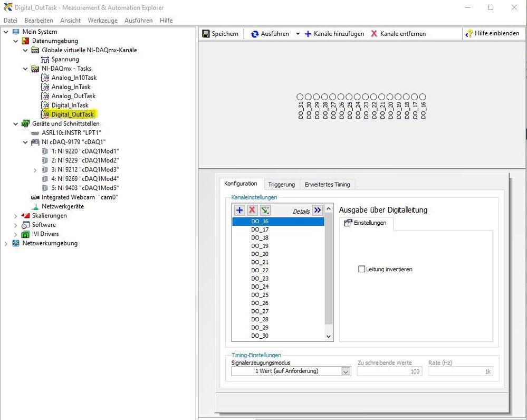Viewport: 527px width, 420px height.
Task: Toggle the DO_18 indicator circle
Action: tap(406, 97)
